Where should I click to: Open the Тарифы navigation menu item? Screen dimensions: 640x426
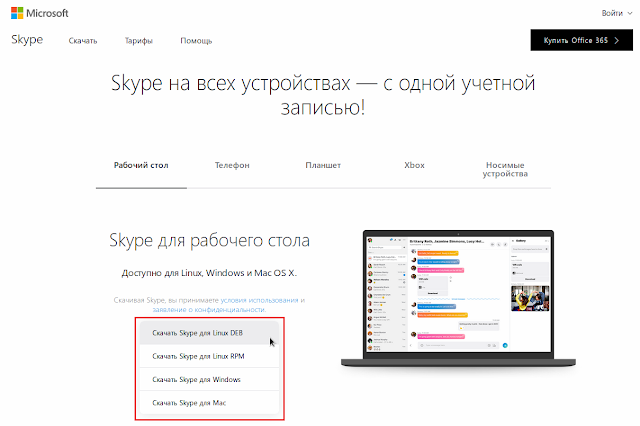tap(139, 41)
